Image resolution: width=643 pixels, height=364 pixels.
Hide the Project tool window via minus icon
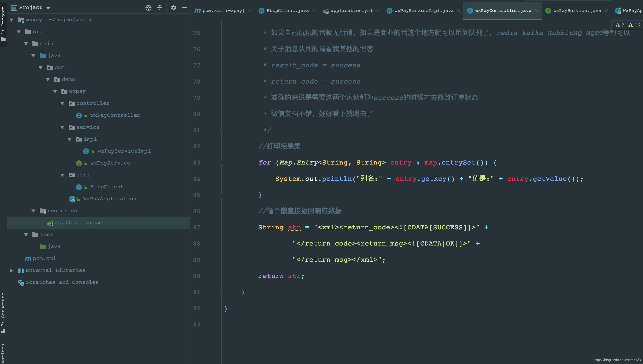coord(185,7)
